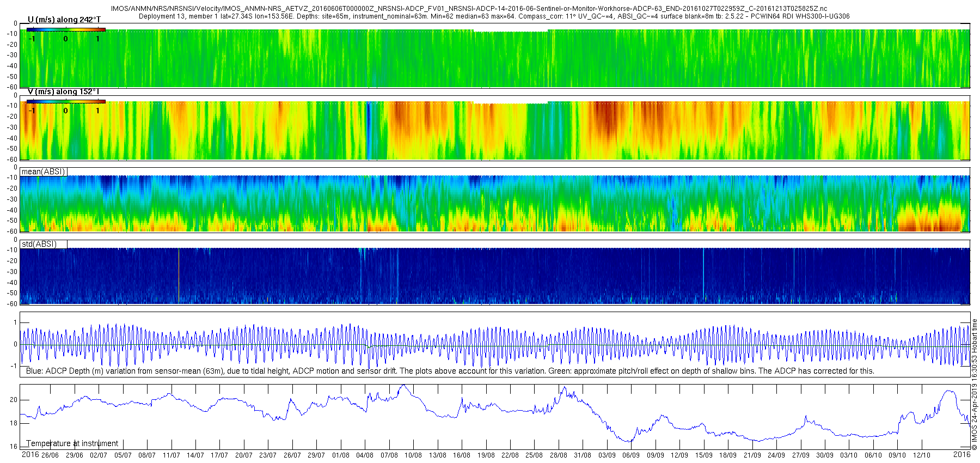
Task: Click the '29/07' date tick label
Action: point(316,455)
